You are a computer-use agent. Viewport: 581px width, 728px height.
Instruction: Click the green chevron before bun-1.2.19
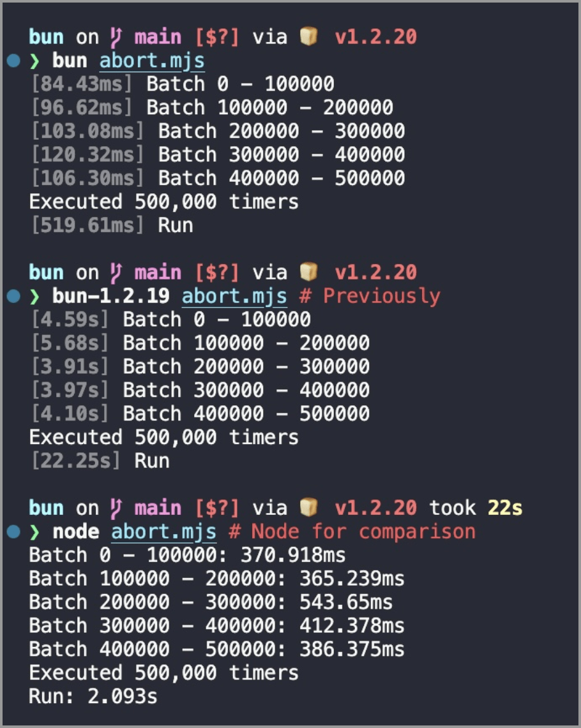[x=35, y=297]
